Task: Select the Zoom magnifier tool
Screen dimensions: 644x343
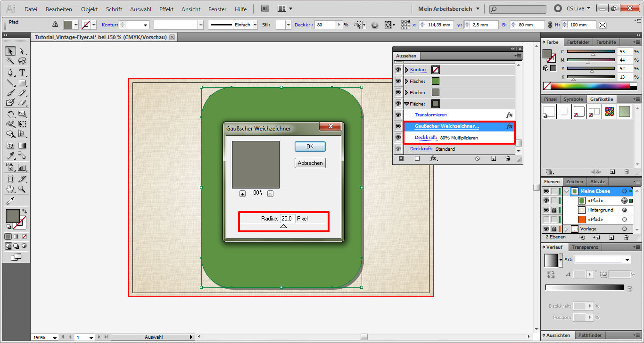Action: tap(22, 189)
